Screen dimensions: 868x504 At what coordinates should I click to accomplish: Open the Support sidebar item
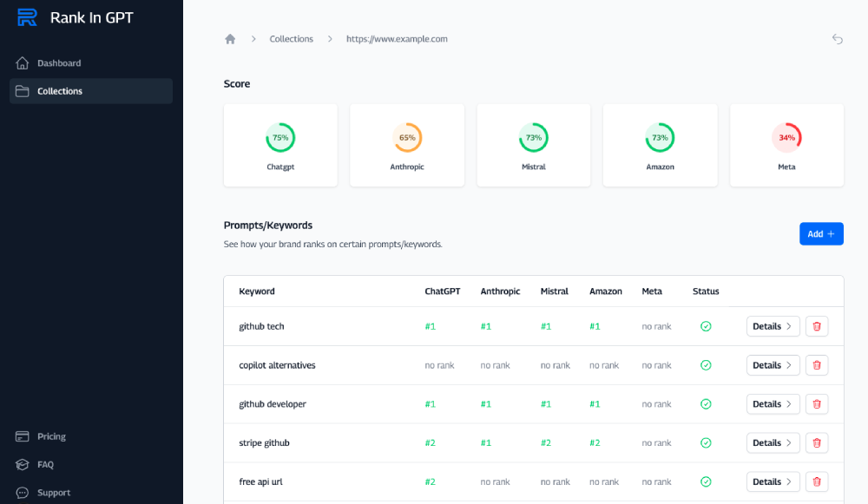(91, 493)
